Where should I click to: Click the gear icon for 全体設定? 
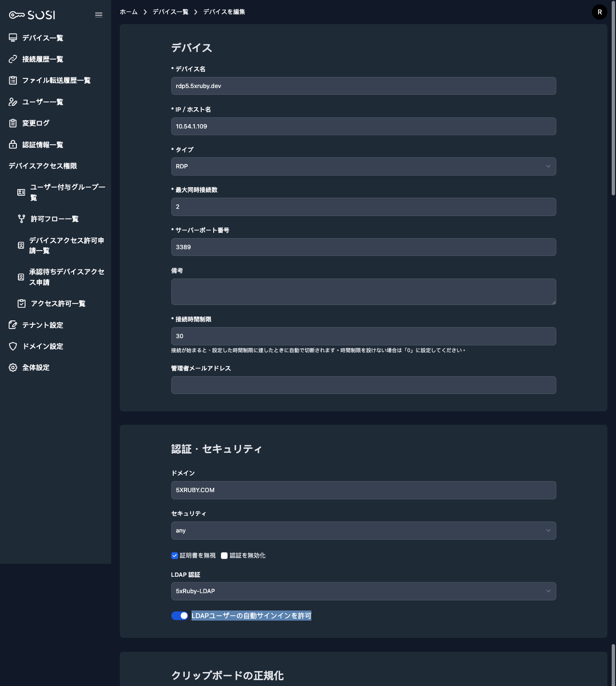coord(13,368)
